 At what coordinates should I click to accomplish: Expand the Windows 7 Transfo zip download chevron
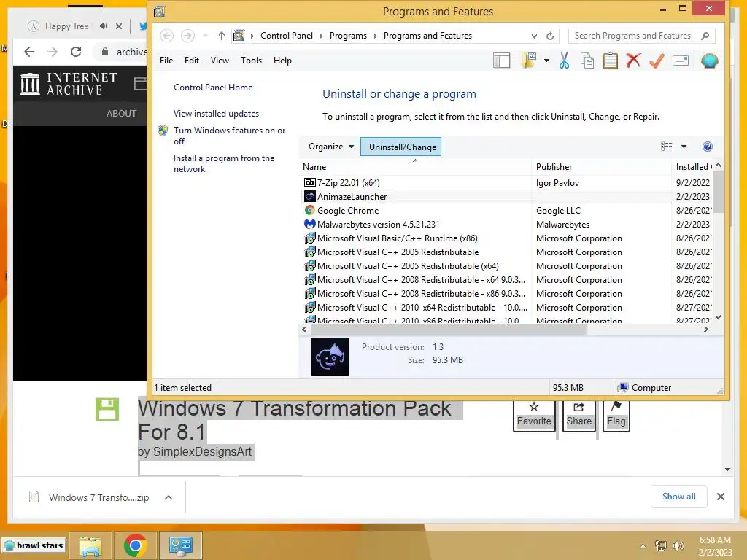169,497
